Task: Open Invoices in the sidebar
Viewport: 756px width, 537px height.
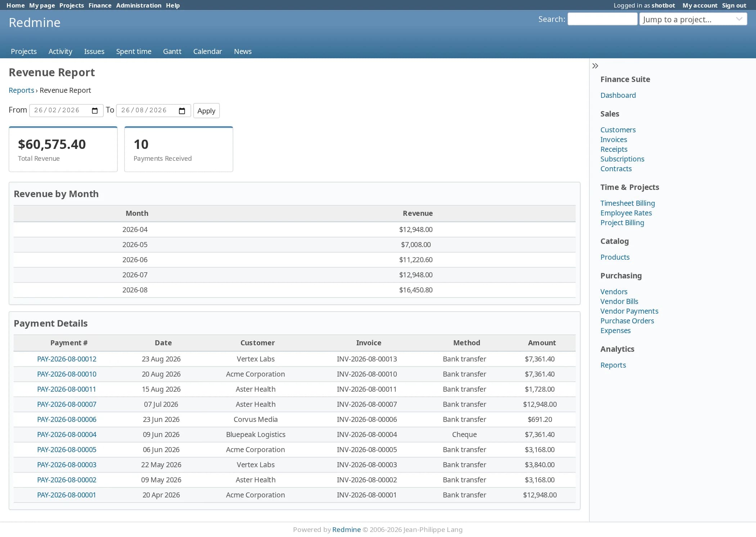Action: click(x=614, y=140)
